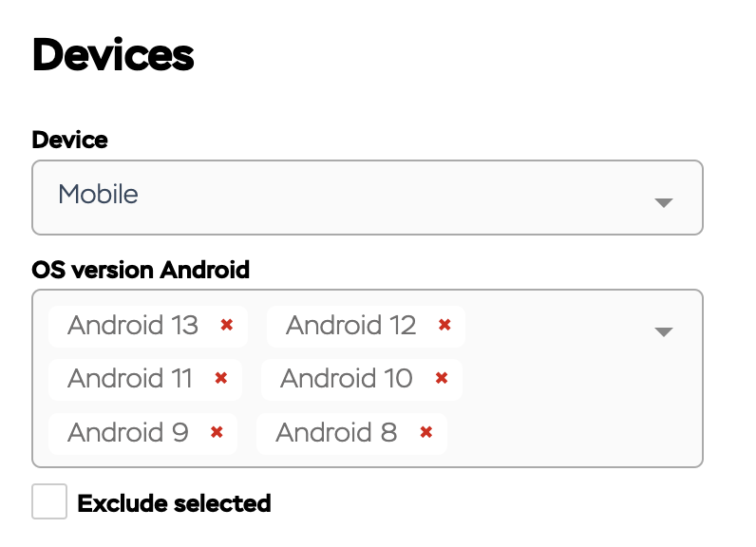Screen dimensions: 756x547
Task: Click the OS version Android label
Action: (141, 270)
